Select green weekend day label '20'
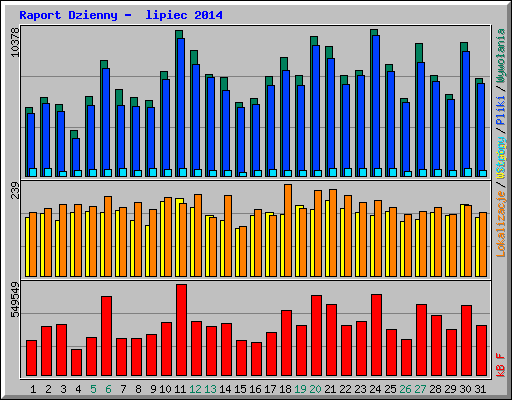This screenshot has width=512, height=400. click(315, 389)
